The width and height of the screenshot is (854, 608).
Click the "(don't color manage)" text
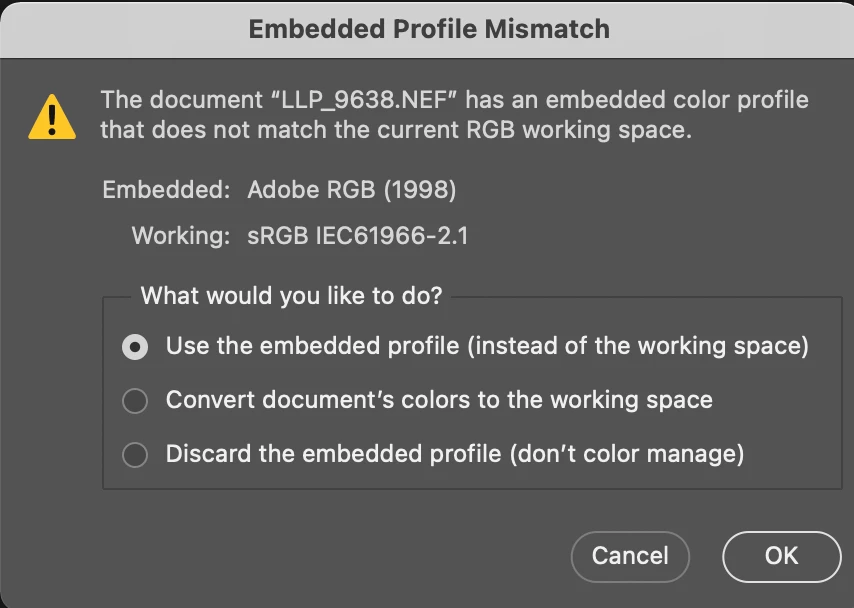(626, 454)
